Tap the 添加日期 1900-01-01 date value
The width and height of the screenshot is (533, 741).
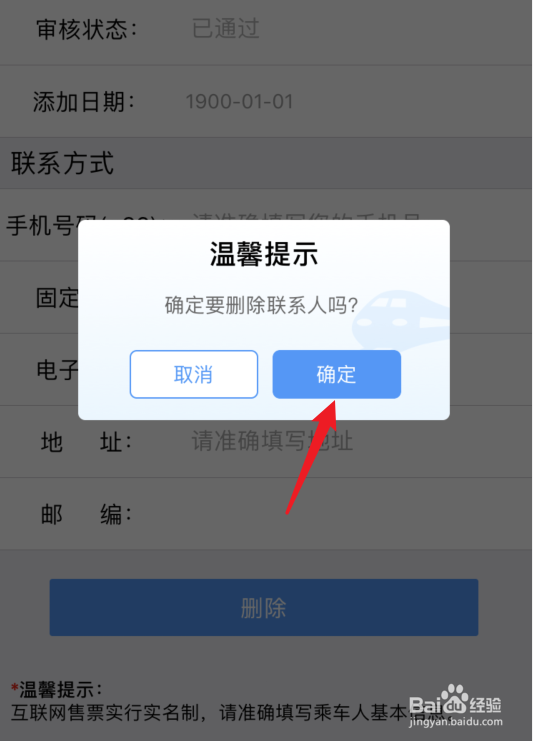pyautogui.click(x=239, y=102)
